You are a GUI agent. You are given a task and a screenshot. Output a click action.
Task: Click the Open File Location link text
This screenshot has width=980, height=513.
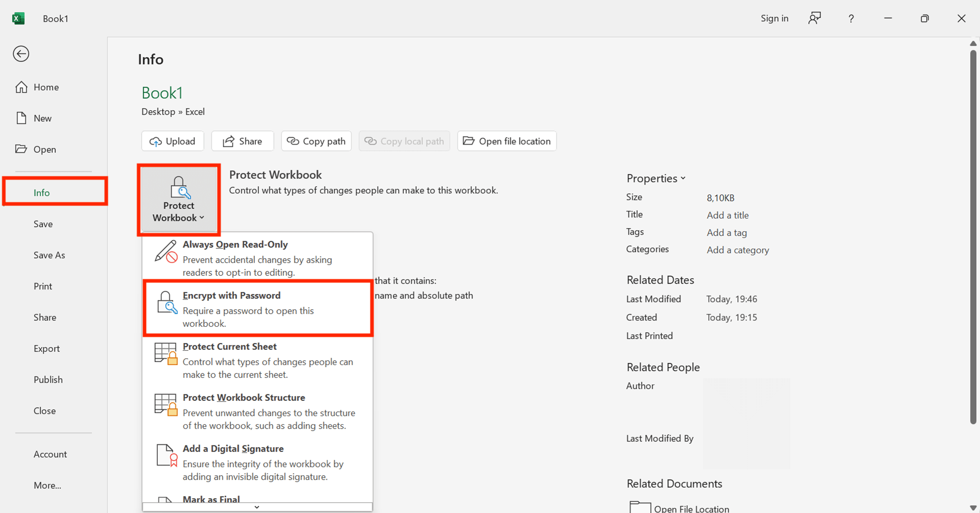click(x=691, y=509)
